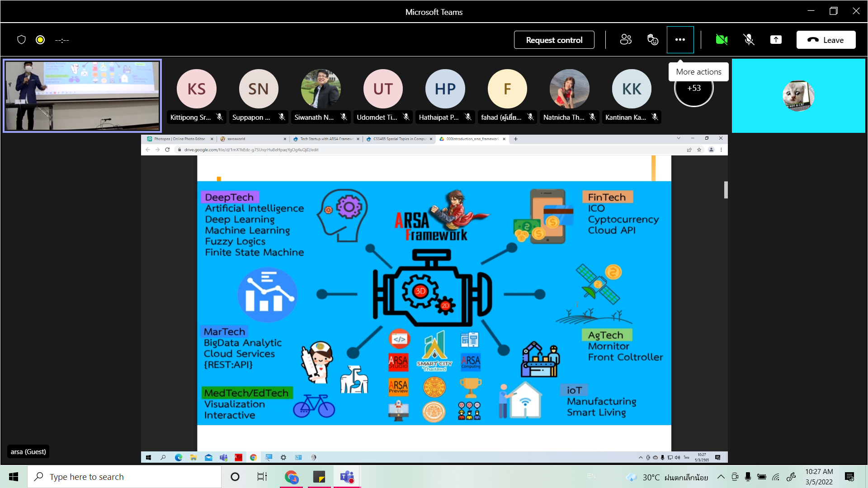The height and width of the screenshot is (488, 868).
Task: Open the Show participants panel icon
Action: click(x=626, y=40)
